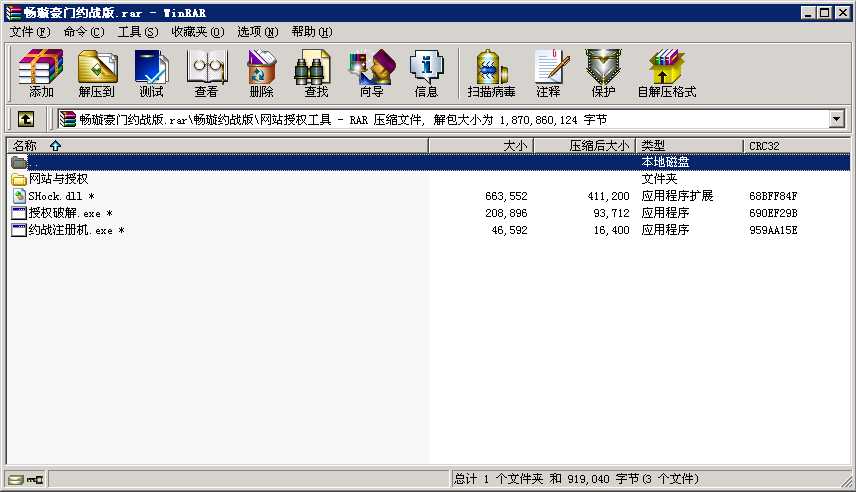Viewport: 856px width, 492px height.
Task: Open the 帮助(H) menu
Action: coord(312,32)
